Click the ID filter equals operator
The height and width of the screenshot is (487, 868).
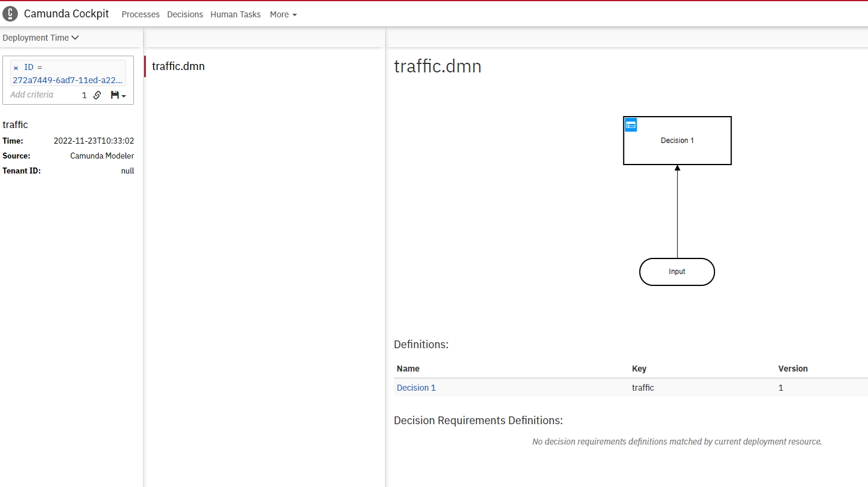point(39,68)
